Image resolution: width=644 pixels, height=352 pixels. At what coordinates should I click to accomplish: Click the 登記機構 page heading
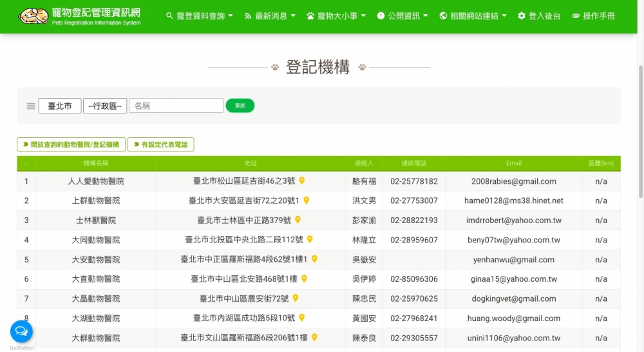tap(317, 67)
